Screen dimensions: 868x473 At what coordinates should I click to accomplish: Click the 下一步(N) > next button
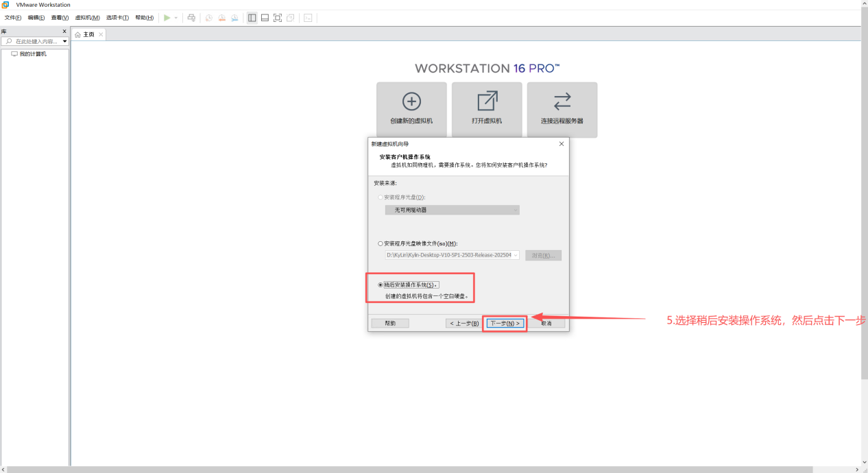tap(505, 323)
